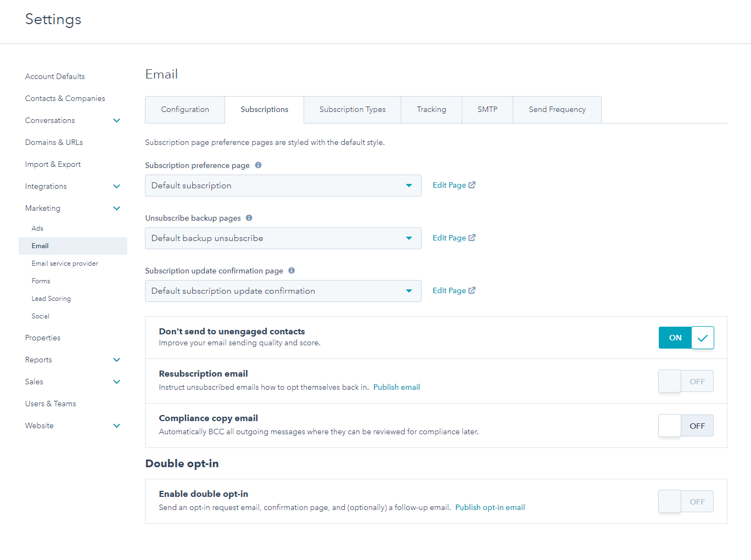Screen dimensions: 751x560
Task: Click info icon beside Unsubscribe backup pages
Action: click(x=249, y=218)
